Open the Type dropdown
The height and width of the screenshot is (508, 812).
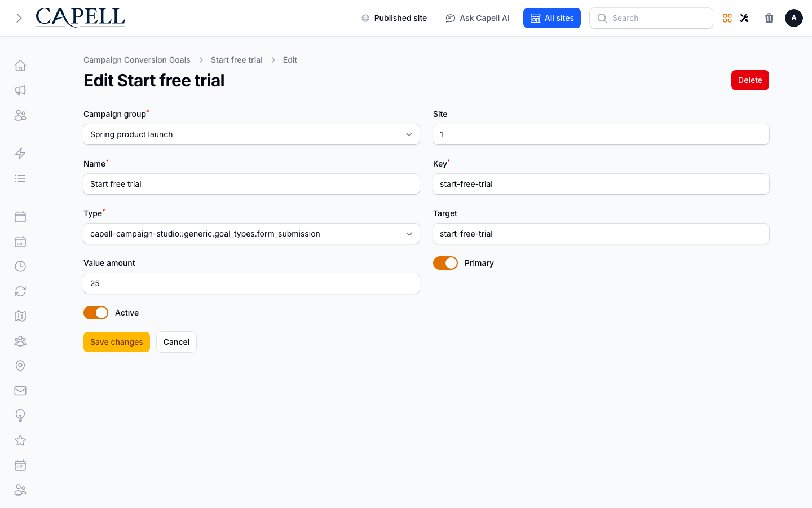[x=251, y=234]
